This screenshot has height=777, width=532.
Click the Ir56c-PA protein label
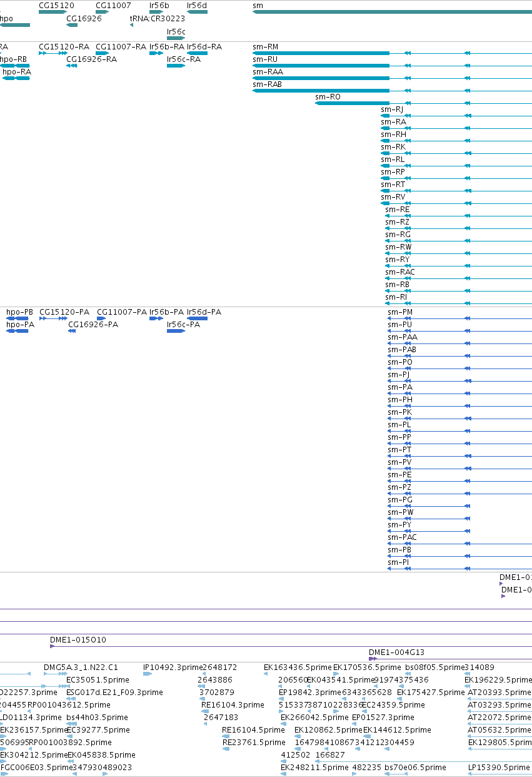[183, 325]
